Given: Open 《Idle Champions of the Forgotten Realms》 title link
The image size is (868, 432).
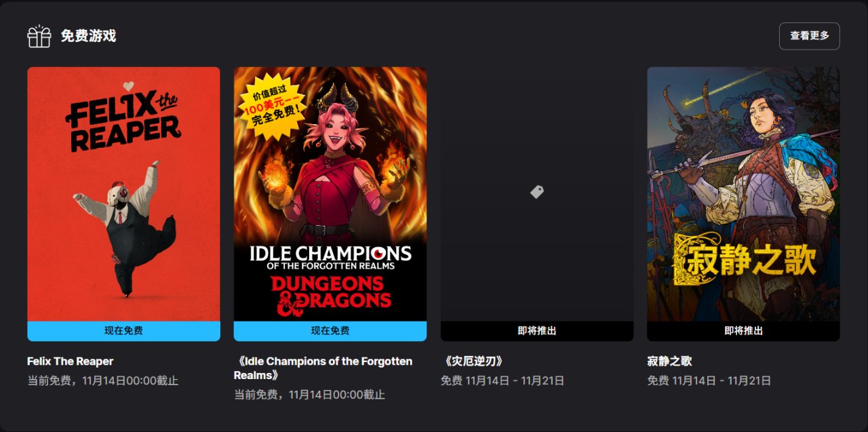Looking at the screenshot, I should click(x=323, y=368).
